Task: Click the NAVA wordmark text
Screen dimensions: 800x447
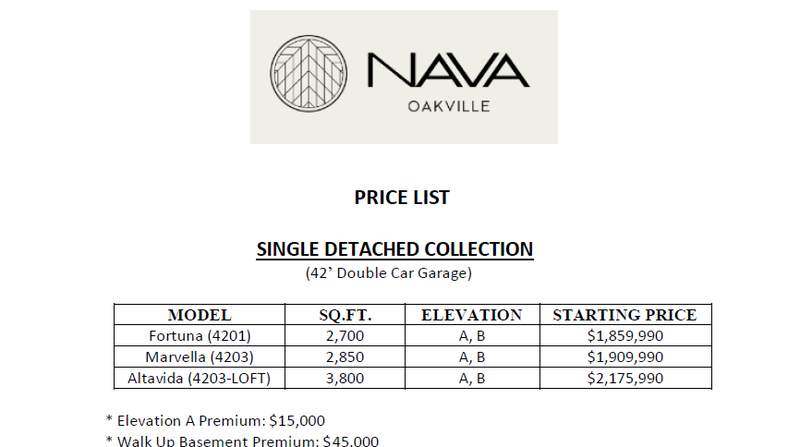Action: tap(447, 70)
